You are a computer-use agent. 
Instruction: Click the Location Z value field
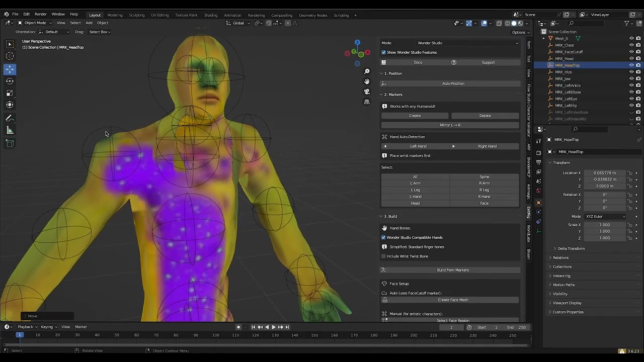coord(604,186)
